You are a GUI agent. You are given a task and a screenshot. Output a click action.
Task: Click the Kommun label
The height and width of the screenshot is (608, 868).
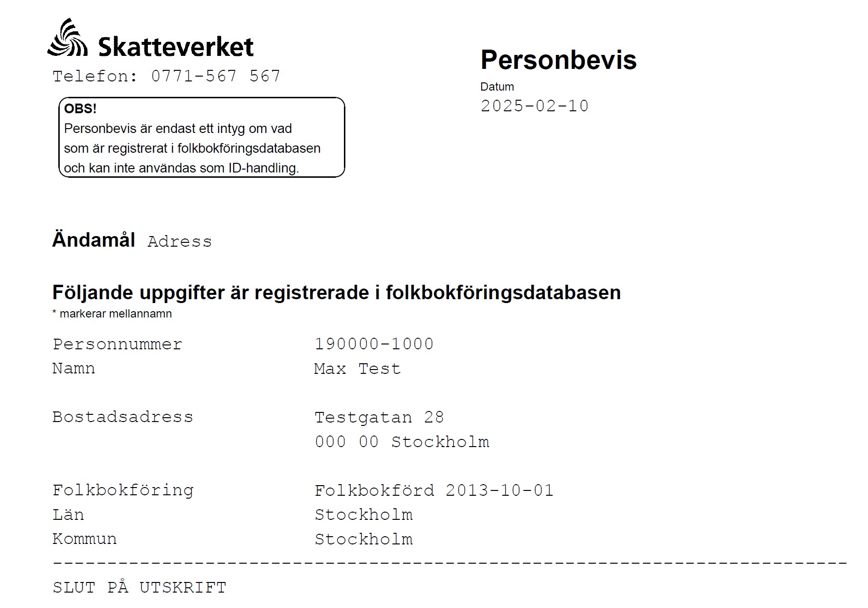point(84,539)
